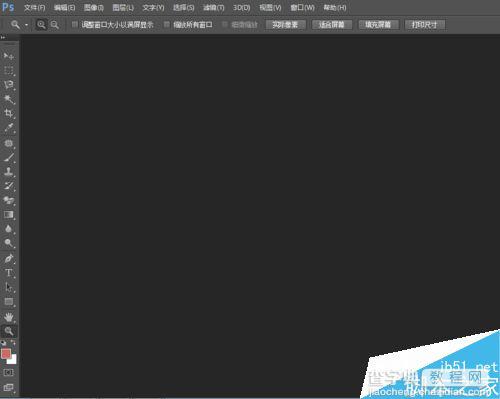Open the 3D(D) menu
The height and width of the screenshot is (399, 500).
coord(241,7)
